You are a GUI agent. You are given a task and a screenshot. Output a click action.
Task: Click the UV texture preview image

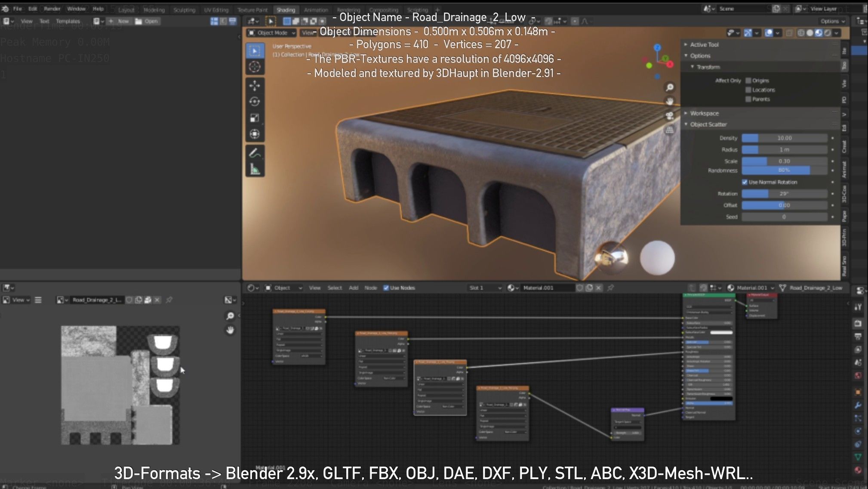pos(120,385)
